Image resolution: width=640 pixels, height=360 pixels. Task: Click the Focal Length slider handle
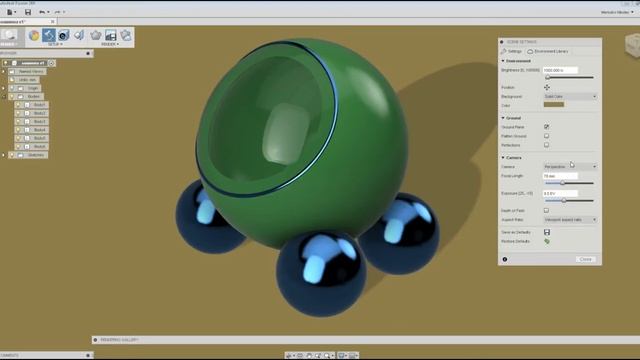[x=562, y=183]
